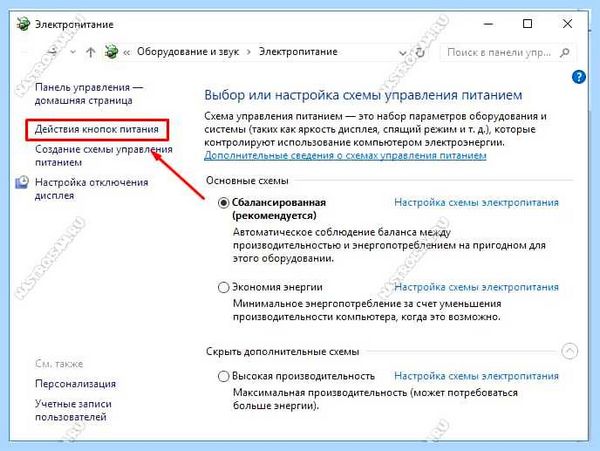Open Действия кнопок питания link
The height and width of the screenshot is (451, 600).
click(97, 129)
